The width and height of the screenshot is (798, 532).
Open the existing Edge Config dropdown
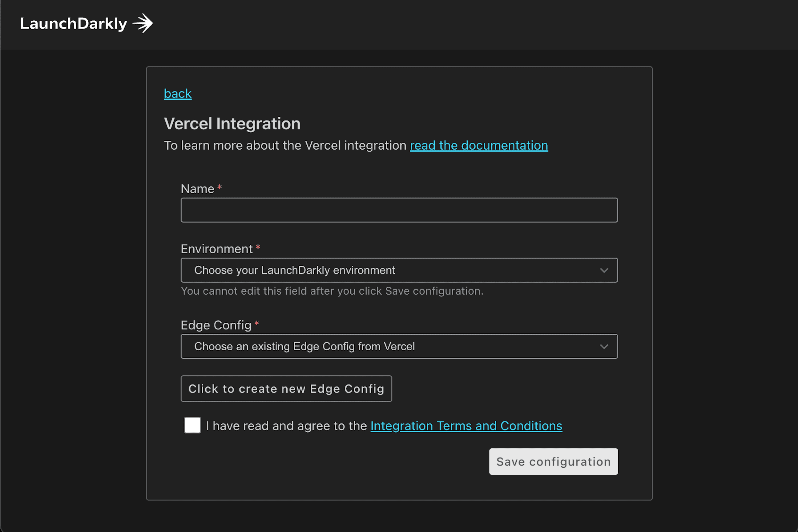pyautogui.click(x=390, y=346)
